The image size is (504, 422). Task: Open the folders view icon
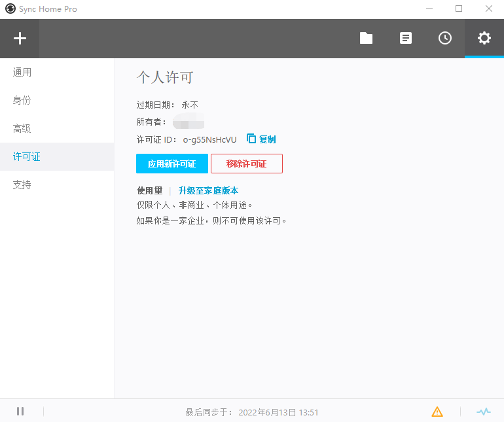click(x=366, y=39)
